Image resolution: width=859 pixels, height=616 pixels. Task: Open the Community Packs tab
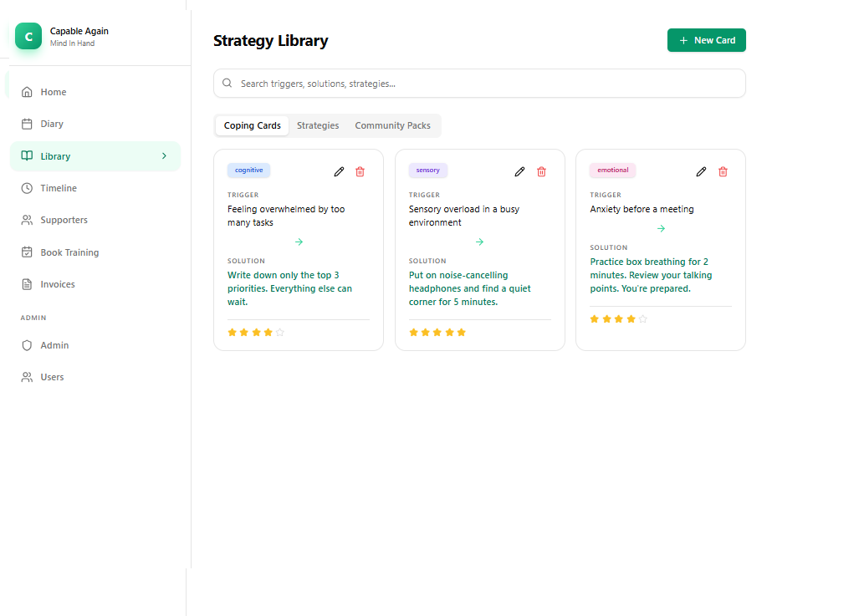tap(392, 125)
